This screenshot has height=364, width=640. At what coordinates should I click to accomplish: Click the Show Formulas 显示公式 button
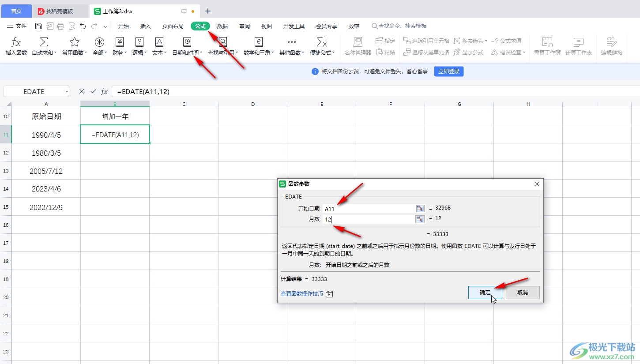point(468,52)
